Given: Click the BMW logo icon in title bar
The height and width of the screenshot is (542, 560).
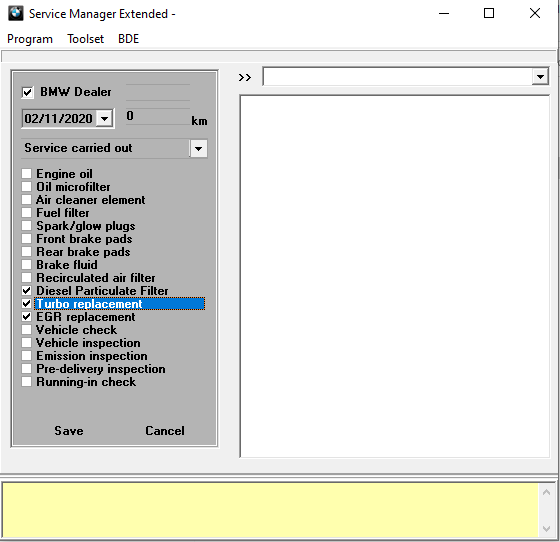Looking at the screenshot, I should 15,14.
